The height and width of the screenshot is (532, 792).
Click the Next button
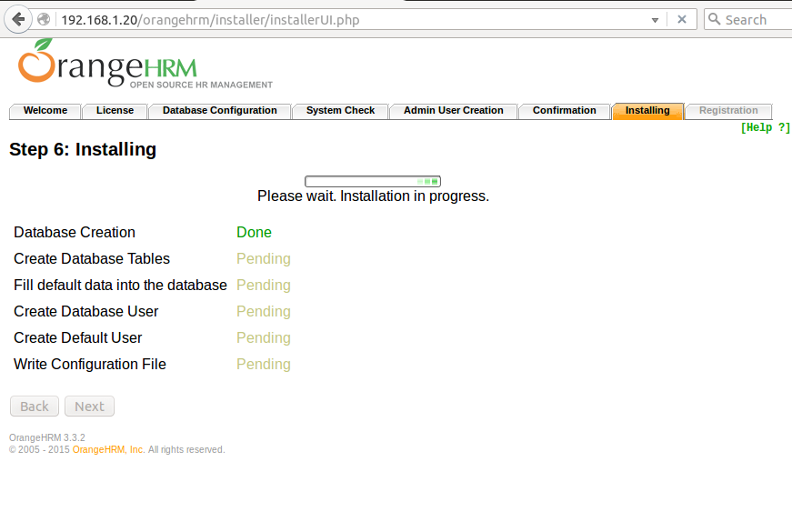coord(89,407)
